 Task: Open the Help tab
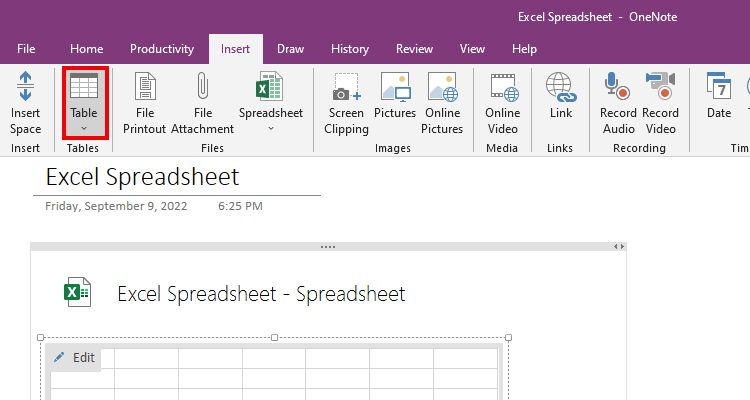point(524,49)
